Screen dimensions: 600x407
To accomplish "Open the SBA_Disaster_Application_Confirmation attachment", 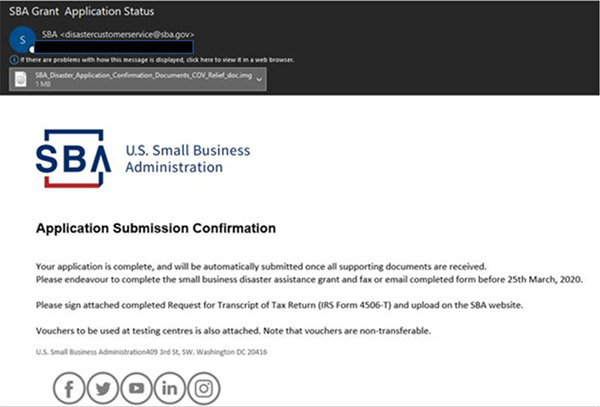I will click(138, 79).
